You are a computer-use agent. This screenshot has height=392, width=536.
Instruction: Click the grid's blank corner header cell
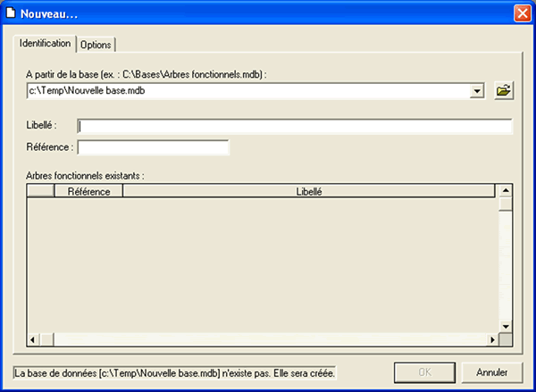[x=40, y=190]
